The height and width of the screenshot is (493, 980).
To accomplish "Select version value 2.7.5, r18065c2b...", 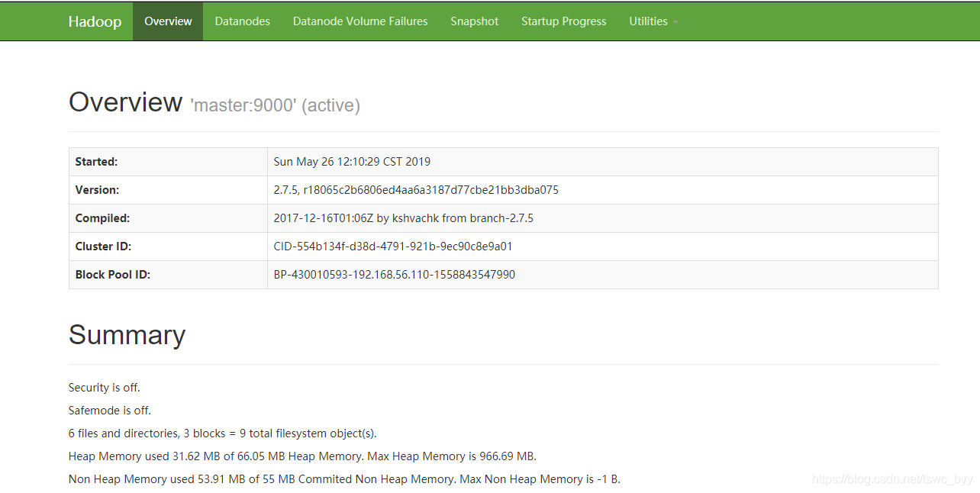I will click(x=416, y=190).
